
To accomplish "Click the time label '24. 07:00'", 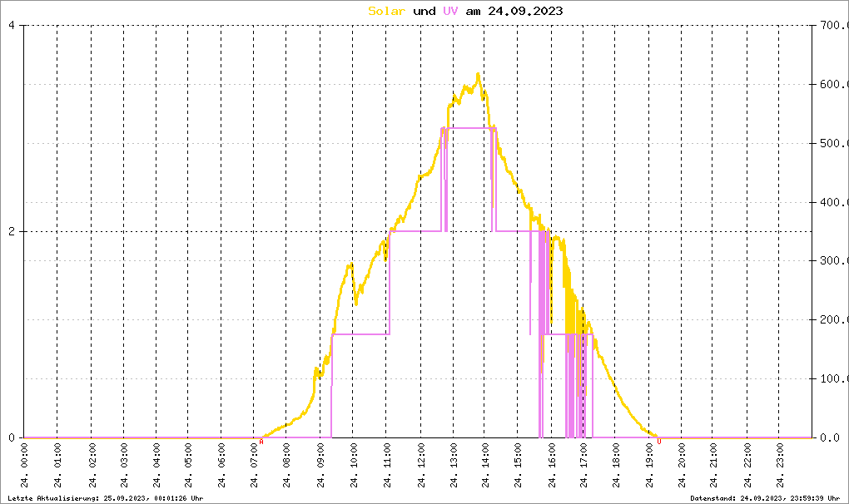I will pos(255,466).
